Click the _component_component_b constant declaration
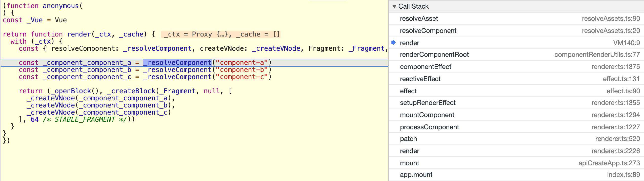 tap(87, 70)
